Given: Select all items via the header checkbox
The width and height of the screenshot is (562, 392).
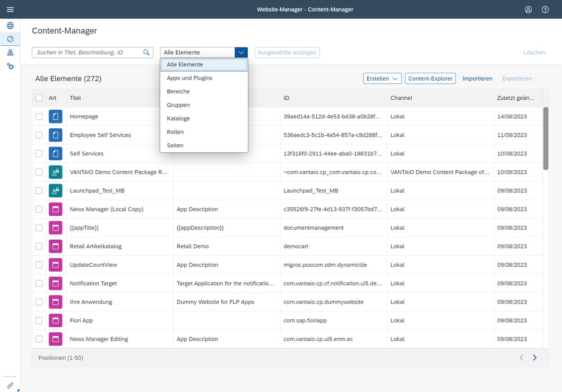Looking at the screenshot, I should [39, 98].
